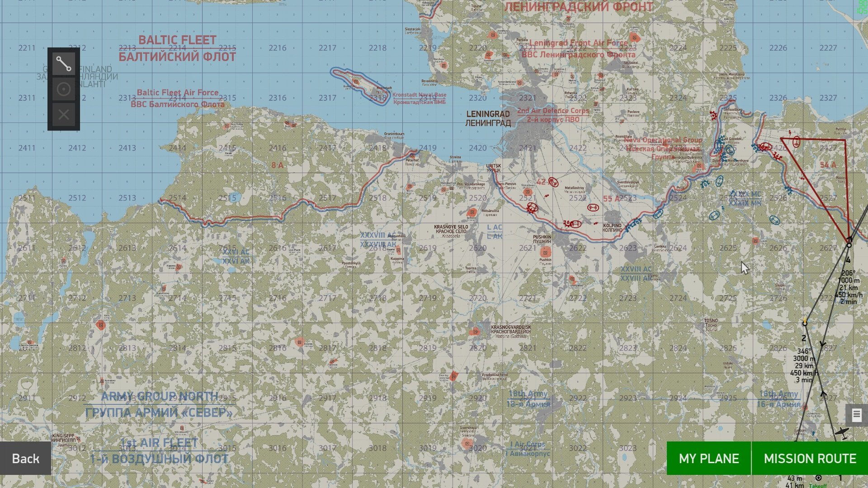The width and height of the screenshot is (868, 488).
Task: Click the LENINGRAD city label on the map
Action: coord(488,114)
